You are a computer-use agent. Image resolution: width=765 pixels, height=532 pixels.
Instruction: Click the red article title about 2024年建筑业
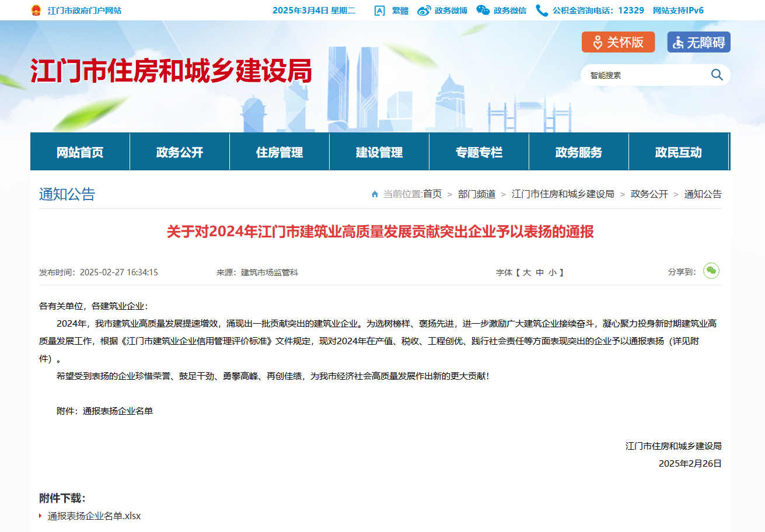(380, 232)
